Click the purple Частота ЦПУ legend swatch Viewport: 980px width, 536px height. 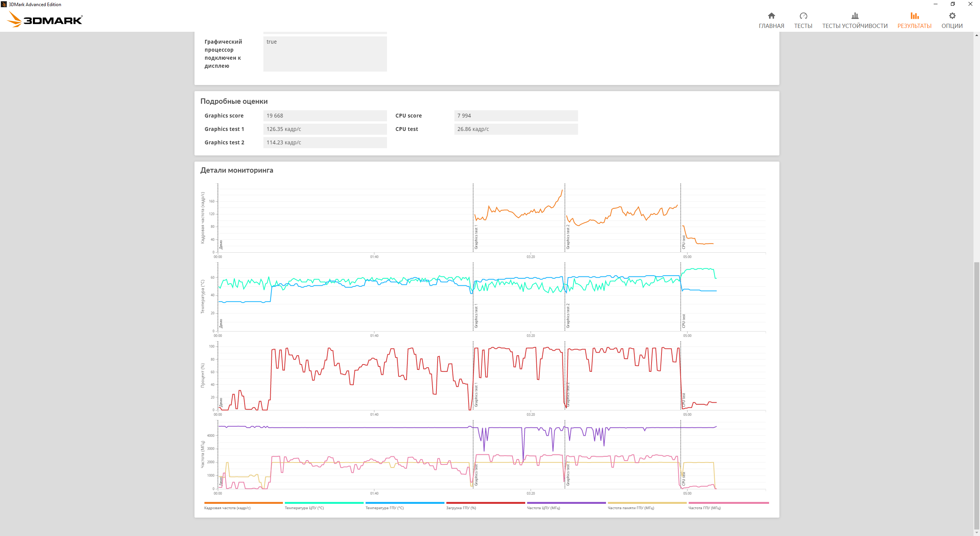click(566, 503)
